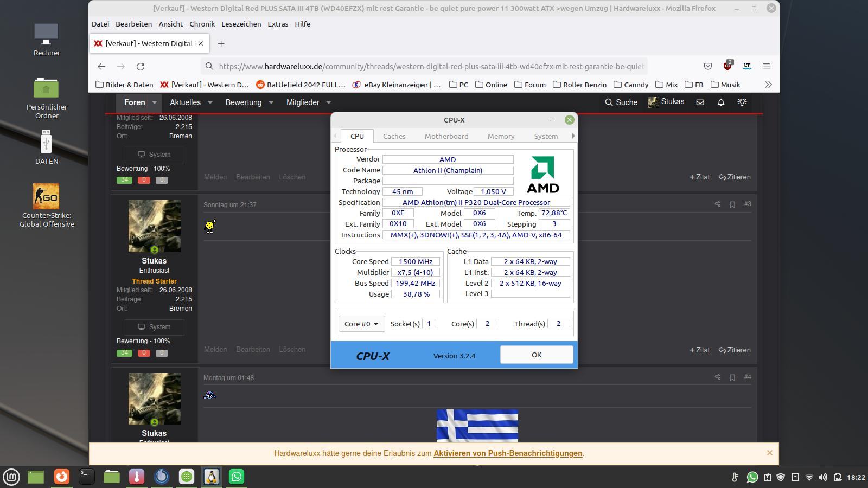Click the CPU-X penguin taskbar icon
This screenshot has height=488, width=868.
point(212,477)
